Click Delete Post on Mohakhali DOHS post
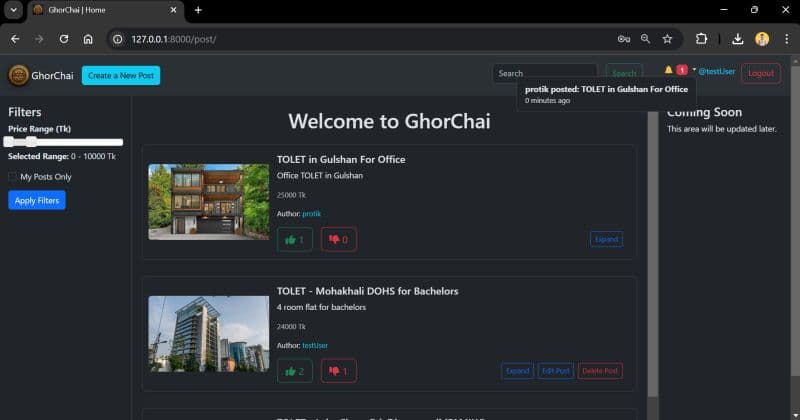The height and width of the screenshot is (420, 800). click(x=600, y=371)
